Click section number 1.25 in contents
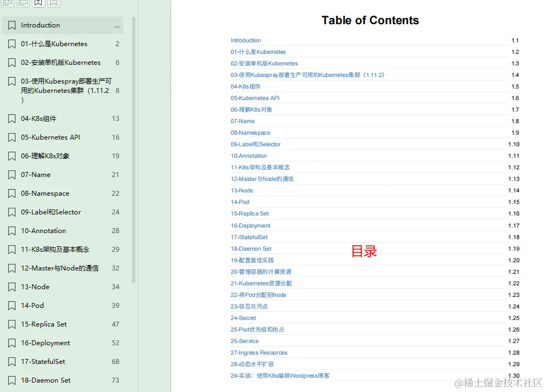Image resolution: width=546 pixels, height=392 pixels. click(x=514, y=318)
